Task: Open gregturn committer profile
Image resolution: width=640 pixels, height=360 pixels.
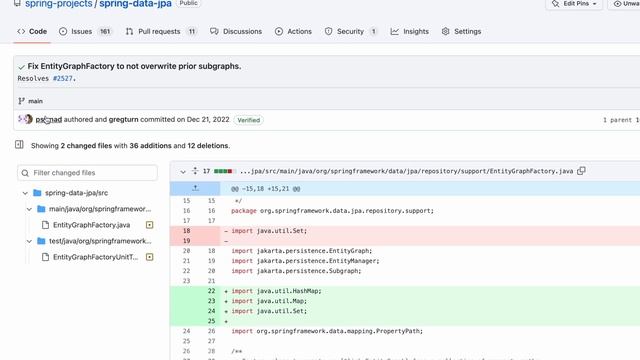Action: (x=123, y=120)
